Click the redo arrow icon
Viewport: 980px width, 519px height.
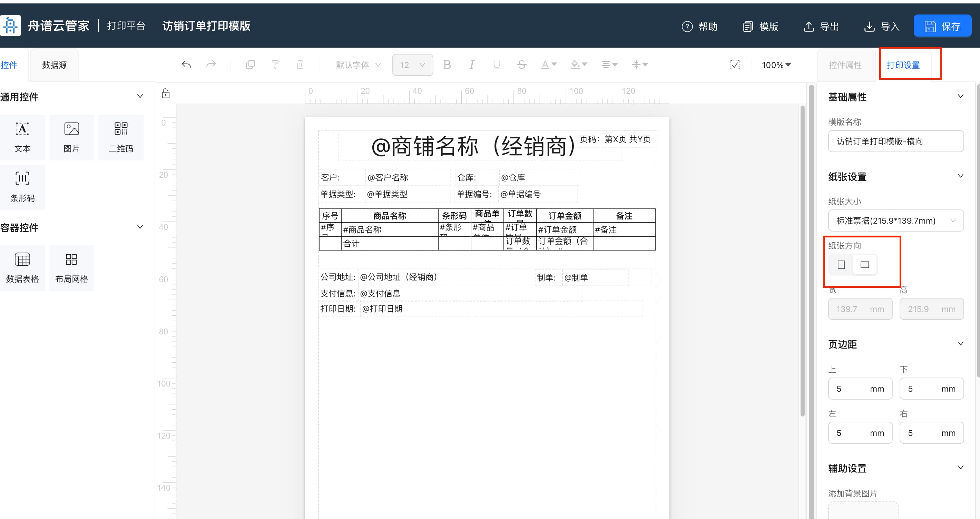coord(211,65)
